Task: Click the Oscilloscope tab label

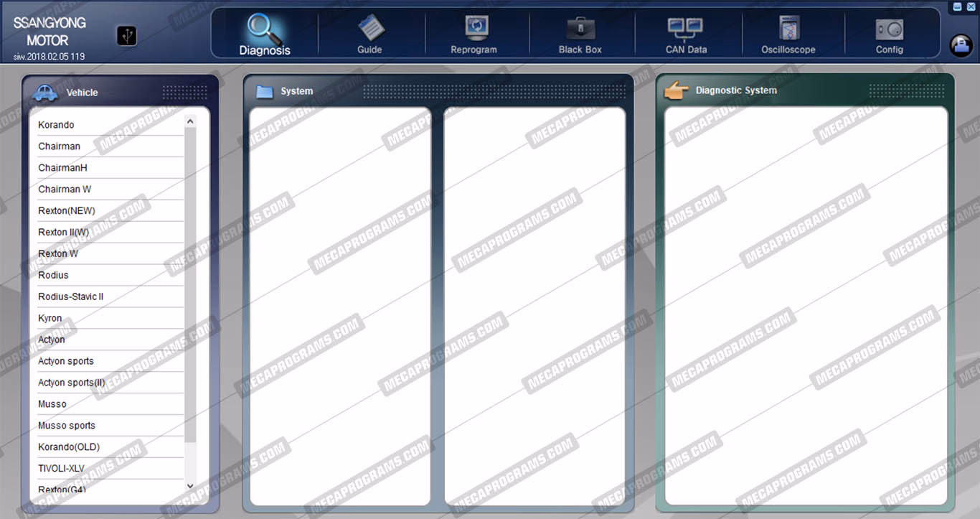Action: [788, 50]
